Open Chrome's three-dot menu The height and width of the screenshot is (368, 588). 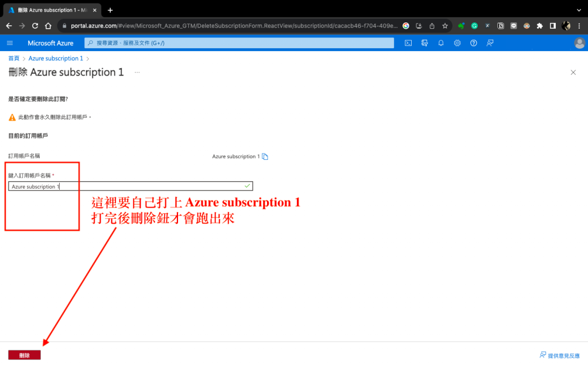point(579,26)
